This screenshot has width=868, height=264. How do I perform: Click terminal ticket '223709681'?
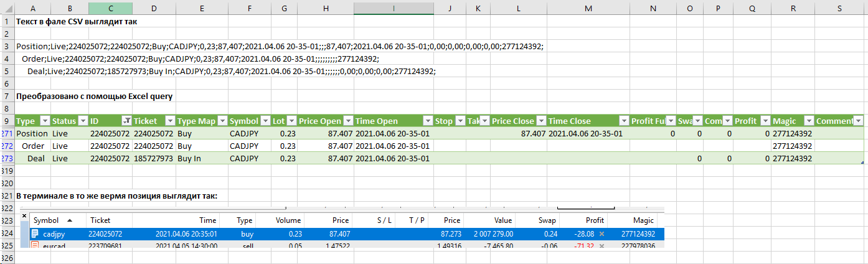[105, 246]
